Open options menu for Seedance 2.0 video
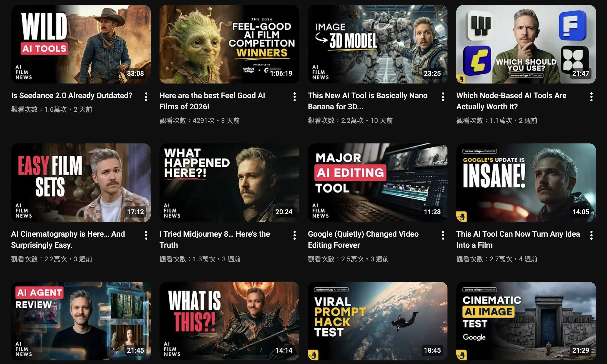The image size is (607, 364). pos(146,97)
